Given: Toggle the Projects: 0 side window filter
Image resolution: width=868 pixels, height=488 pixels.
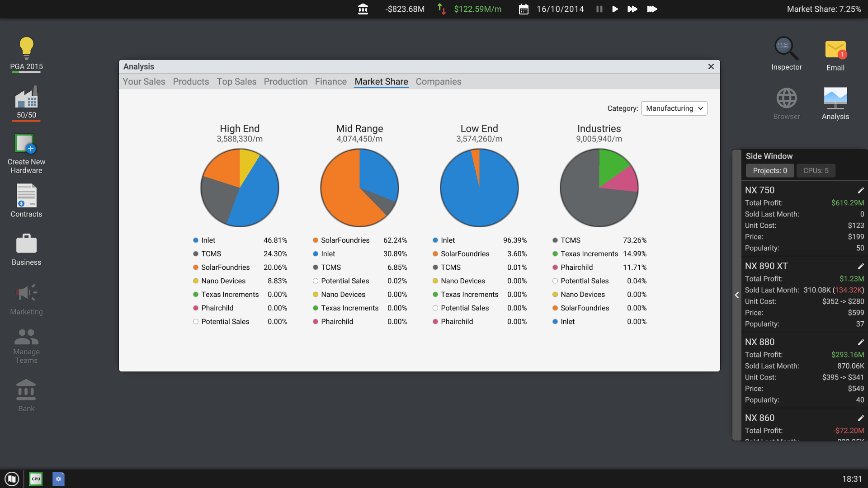Looking at the screenshot, I should click(769, 171).
